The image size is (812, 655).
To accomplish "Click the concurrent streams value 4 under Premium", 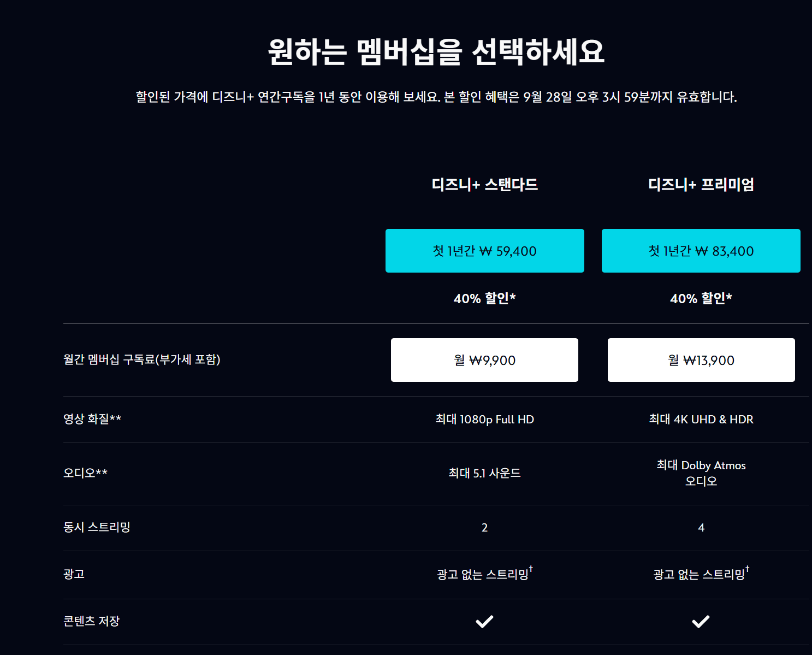I will pos(701,528).
